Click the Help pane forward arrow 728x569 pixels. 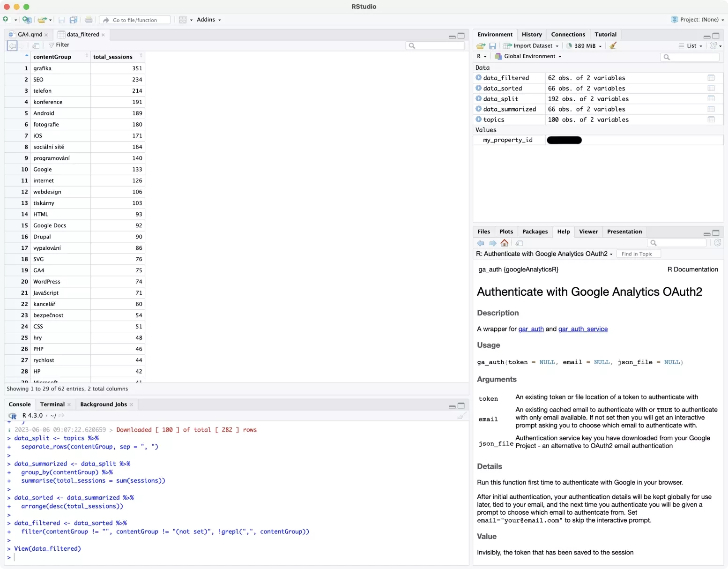(493, 243)
